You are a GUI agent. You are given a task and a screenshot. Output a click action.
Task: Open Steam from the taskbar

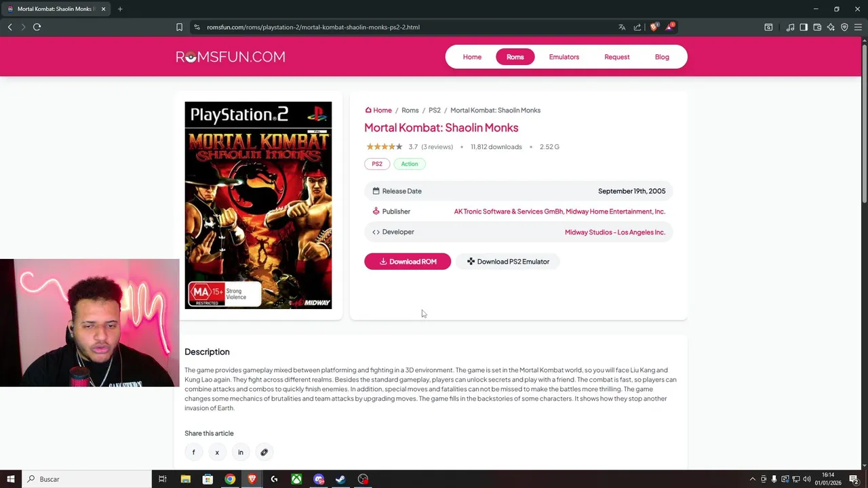[340, 479]
